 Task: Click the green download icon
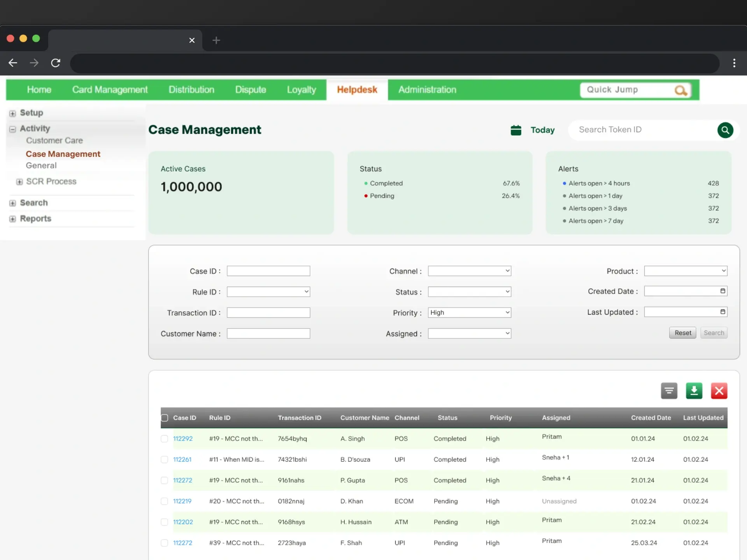coord(694,390)
